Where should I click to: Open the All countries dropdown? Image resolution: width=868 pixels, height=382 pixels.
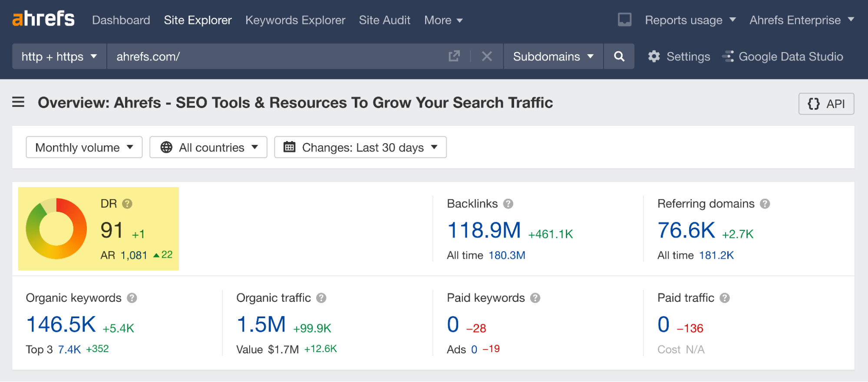tap(208, 147)
